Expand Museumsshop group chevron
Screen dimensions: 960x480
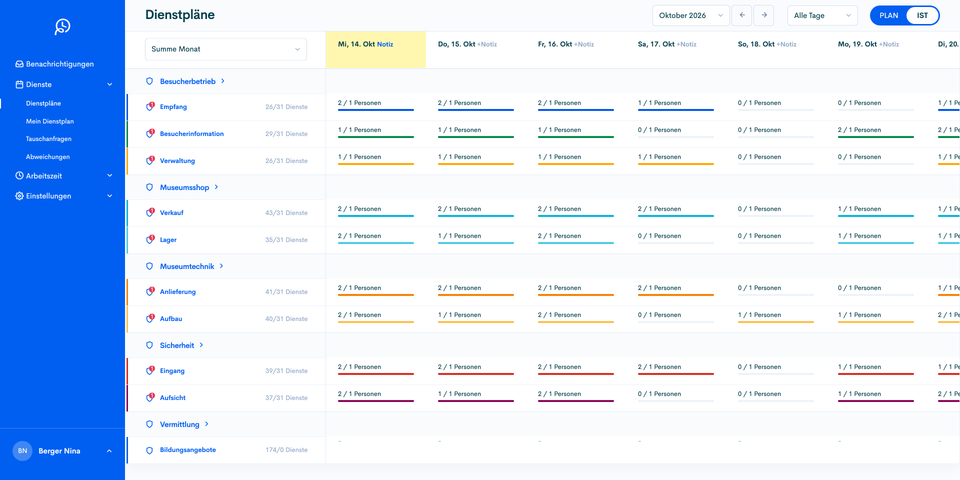(x=217, y=187)
